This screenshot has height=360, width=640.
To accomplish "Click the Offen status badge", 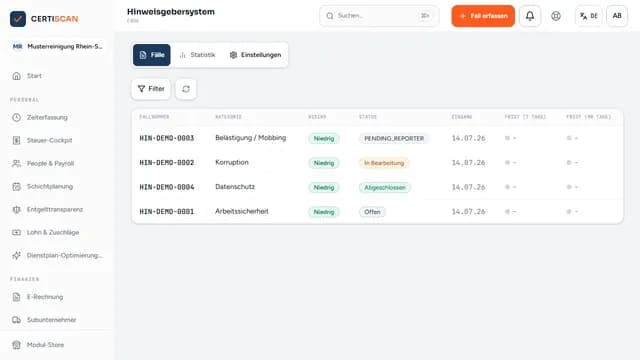I will click(372, 212).
